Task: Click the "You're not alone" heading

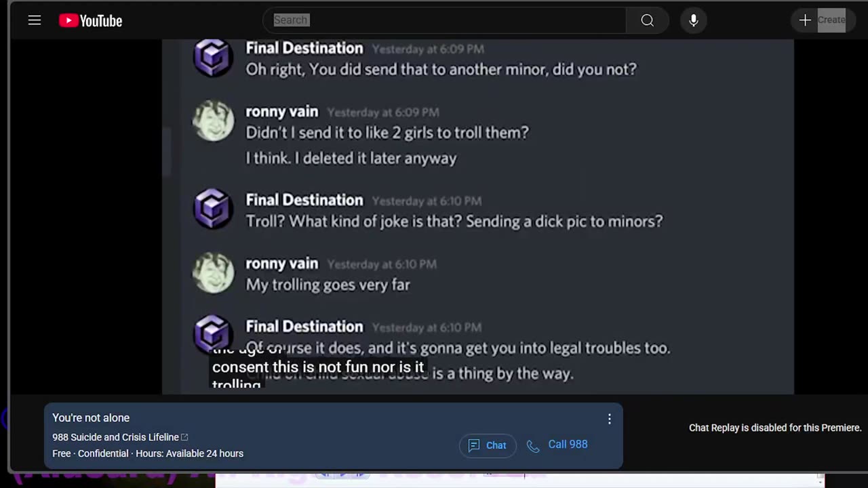Action: pos(91,418)
